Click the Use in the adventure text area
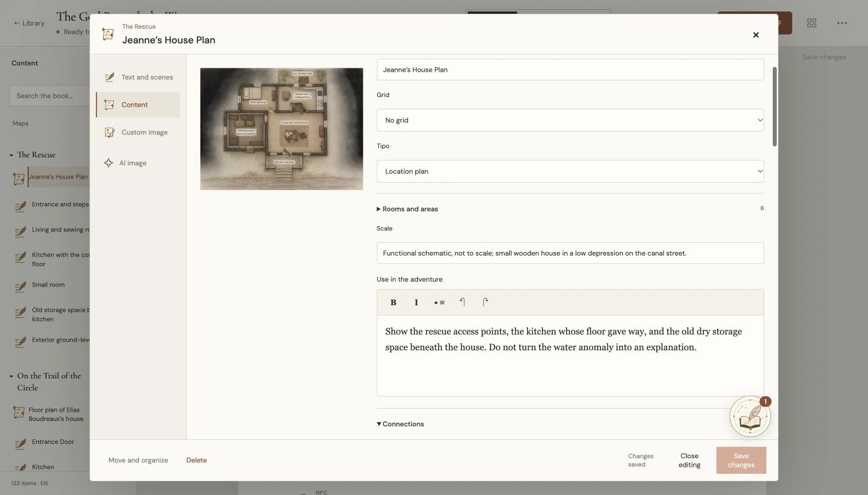 pyautogui.click(x=570, y=355)
